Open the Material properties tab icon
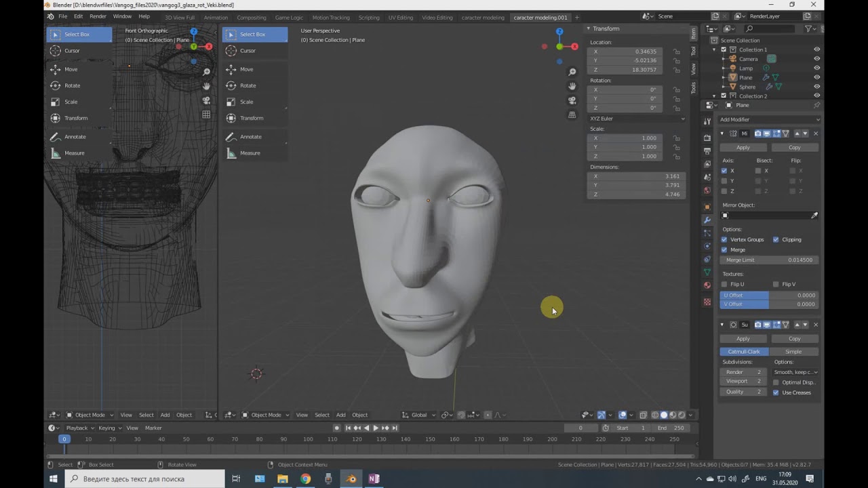This screenshot has height=488, width=868. [707, 285]
